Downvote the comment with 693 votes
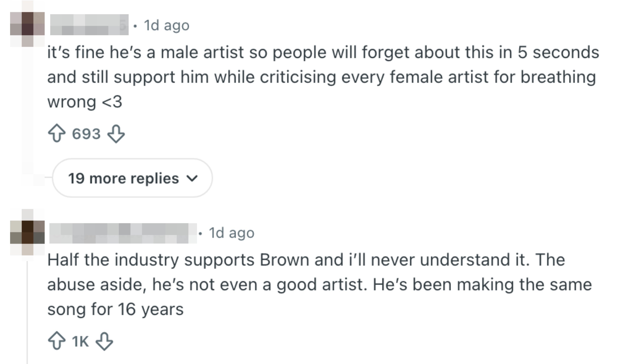This screenshot has width=617, height=364. [116, 134]
